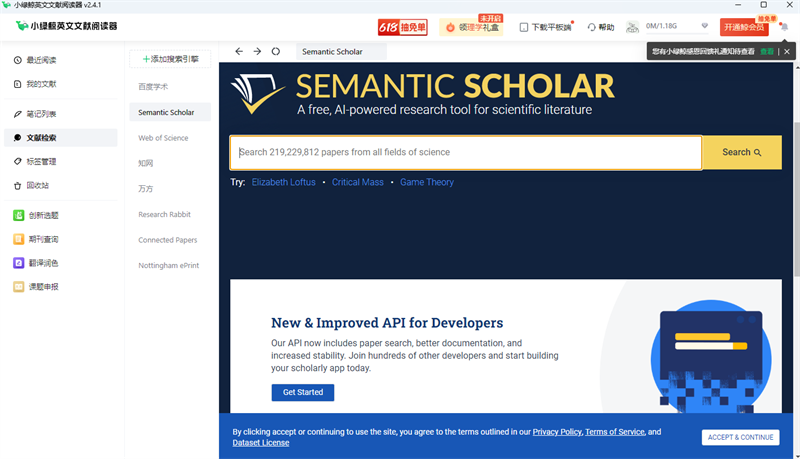Viewport: 800px width, 459px height.
Task: Go back with the browser back arrow
Action: [x=239, y=52]
